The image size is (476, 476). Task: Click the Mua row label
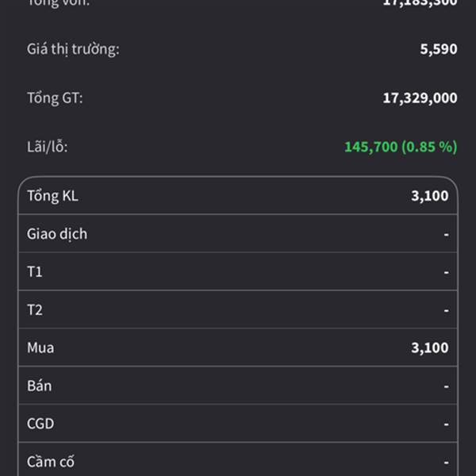click(x=40, y=347)
